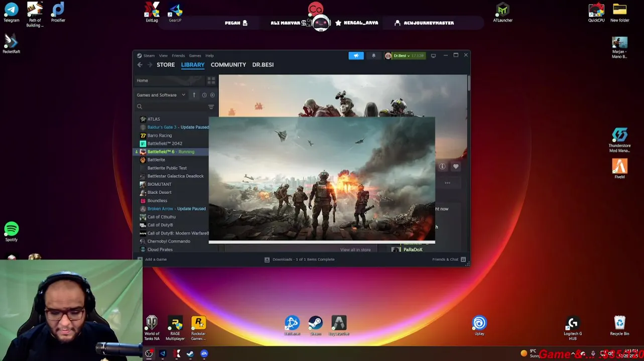Launch GearUP from the desktop
644x361 pixels.
coord(175,12)
